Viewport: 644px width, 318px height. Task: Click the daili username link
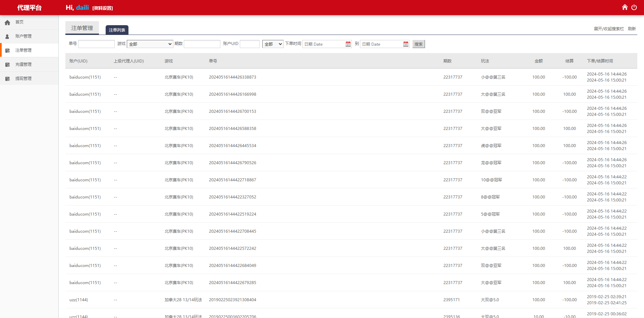[83, 7]
